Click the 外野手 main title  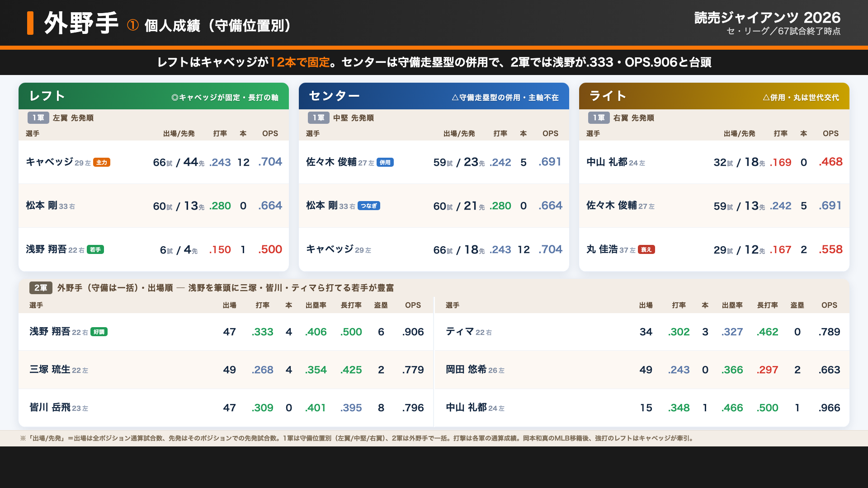[81, 23]
